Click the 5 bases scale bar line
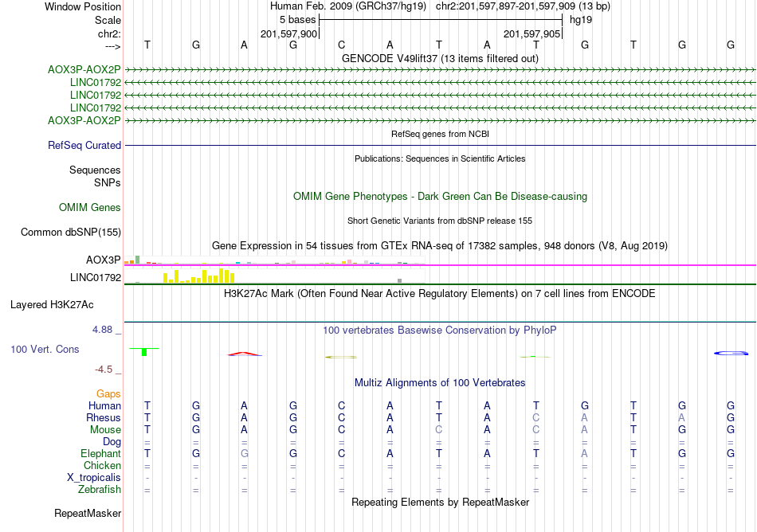The height and width of the screenshot is (532, 757). pos(441,20)
